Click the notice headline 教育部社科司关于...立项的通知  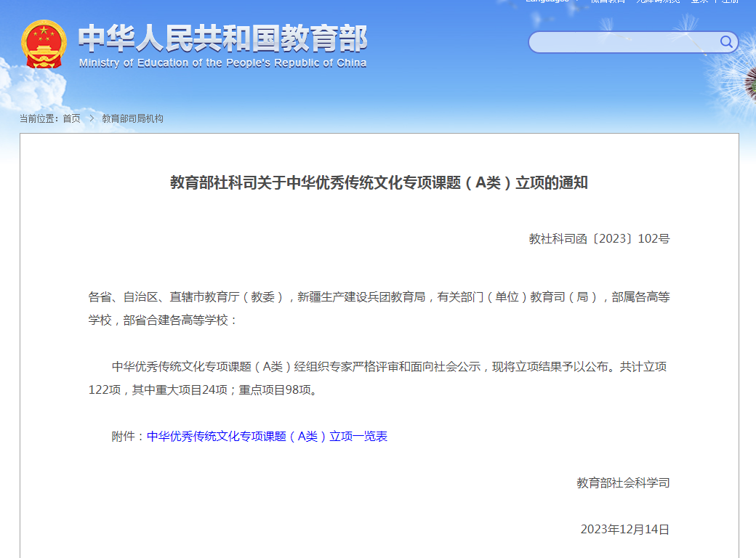[379, 183]
